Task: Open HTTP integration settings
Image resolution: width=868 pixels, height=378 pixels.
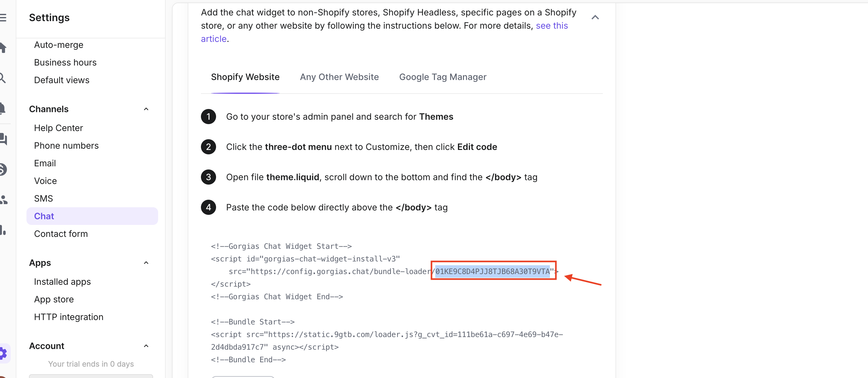Action: pyautogui.click(x=69, y=317)
